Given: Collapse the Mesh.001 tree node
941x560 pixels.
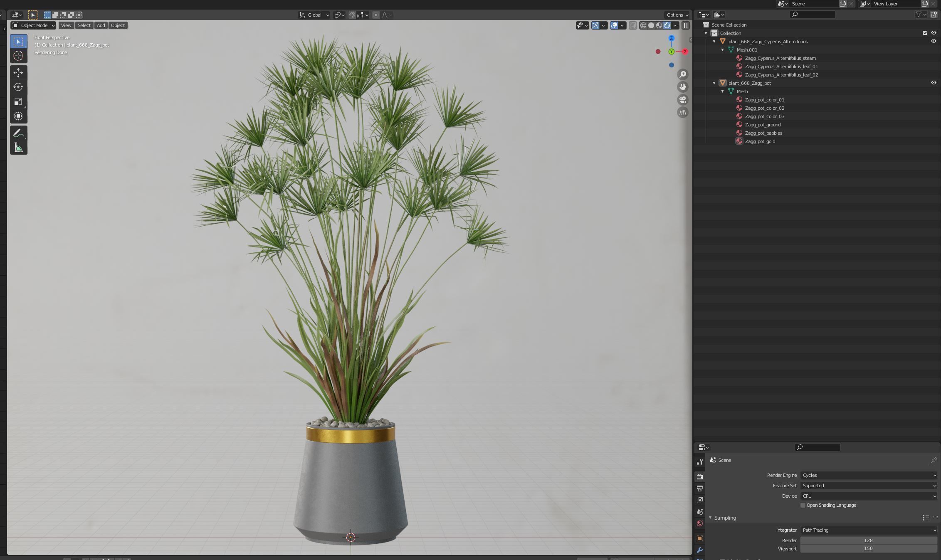Looking at the screenshot, I should [723, 49].
